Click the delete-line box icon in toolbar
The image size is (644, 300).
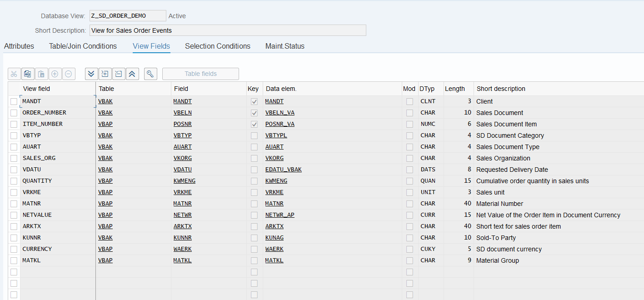(119, 74)
